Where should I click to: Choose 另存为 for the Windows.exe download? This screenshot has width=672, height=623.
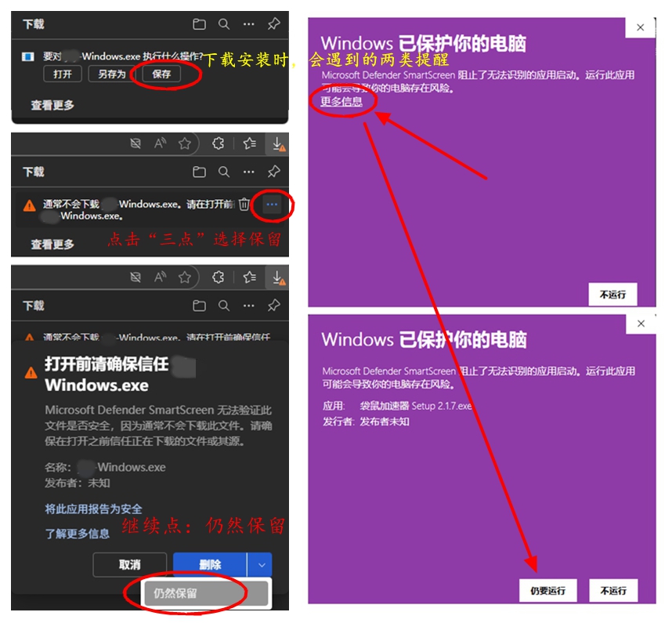[111, 74]
